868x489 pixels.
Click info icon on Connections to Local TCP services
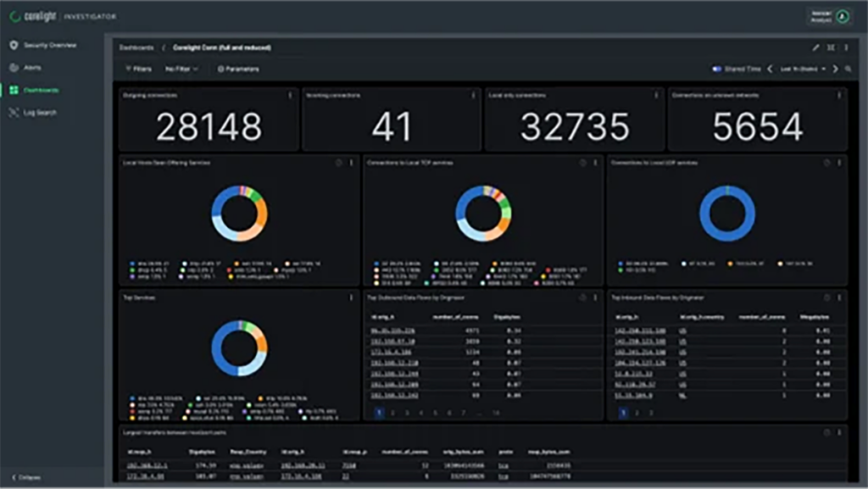point(582,162)
